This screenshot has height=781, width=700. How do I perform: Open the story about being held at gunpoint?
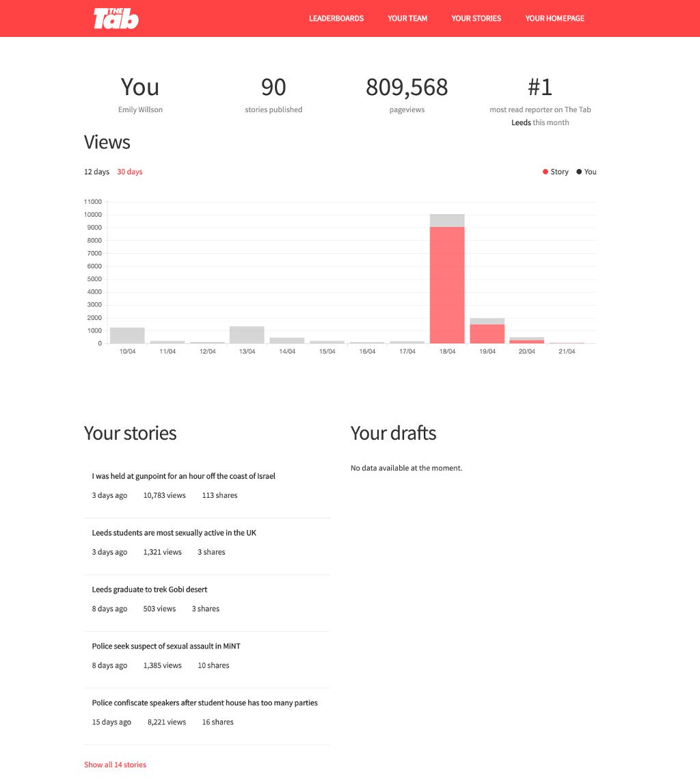point(184,476)
